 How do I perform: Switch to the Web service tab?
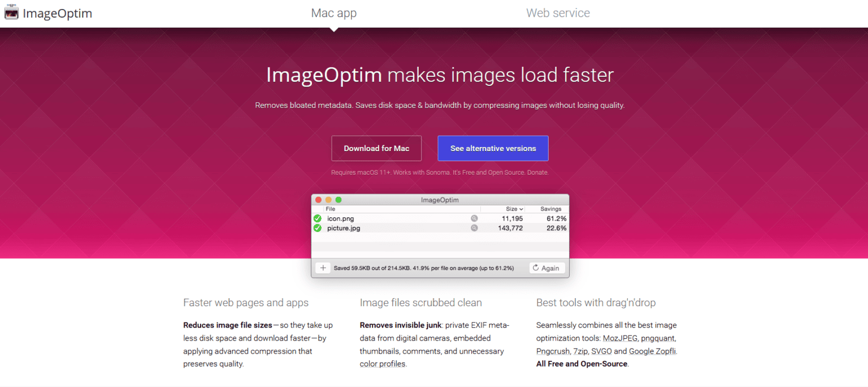click(x=558, y=12)
